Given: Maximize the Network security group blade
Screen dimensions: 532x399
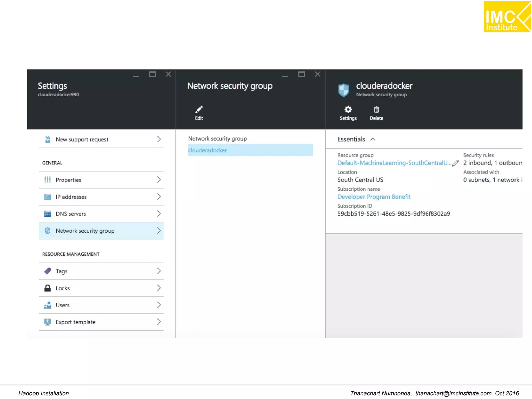Looking at the screenshot, I should [x=301, y=74].
